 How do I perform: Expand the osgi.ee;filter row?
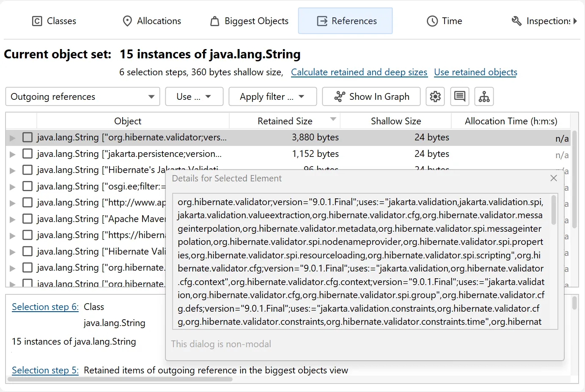click(13, 187)
